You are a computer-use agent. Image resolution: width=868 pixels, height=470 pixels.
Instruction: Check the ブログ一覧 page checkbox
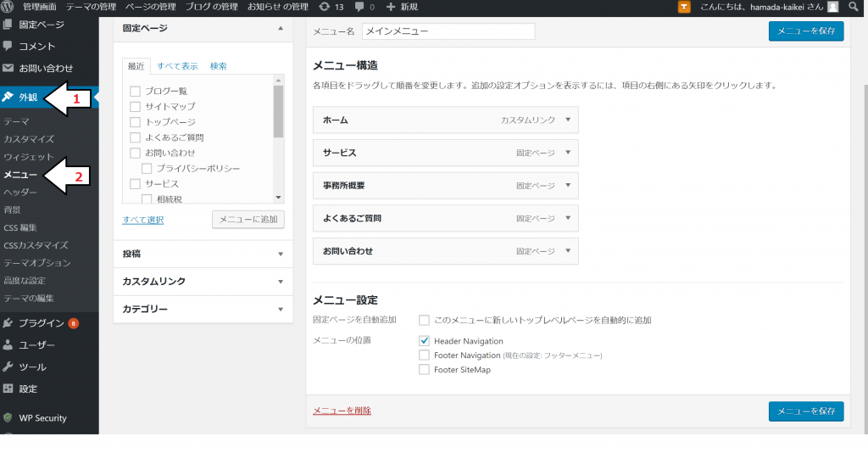[x=135, y=91]
